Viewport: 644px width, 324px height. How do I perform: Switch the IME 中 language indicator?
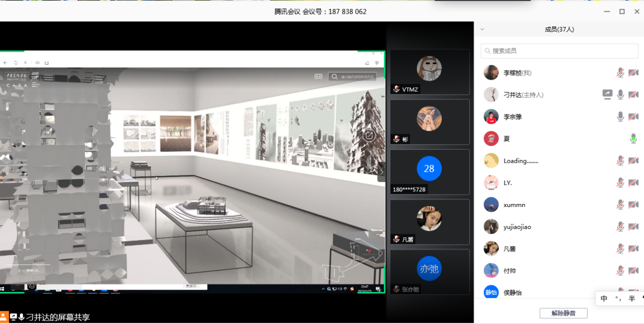tap(604, 299)
